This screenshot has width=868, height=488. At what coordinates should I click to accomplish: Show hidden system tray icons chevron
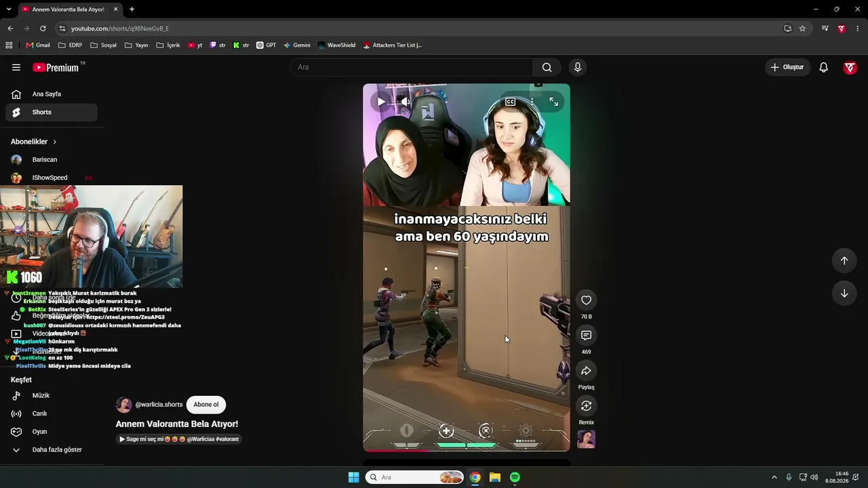(x=774, y=477)
